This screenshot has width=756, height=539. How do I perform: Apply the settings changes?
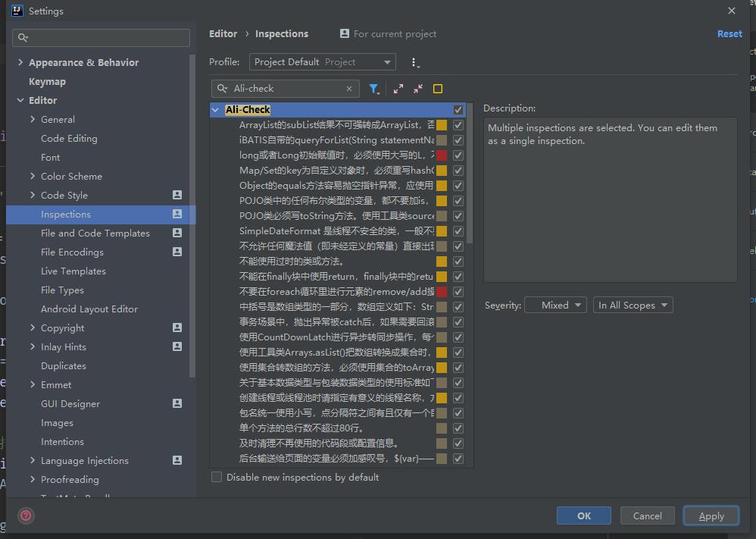711,515
